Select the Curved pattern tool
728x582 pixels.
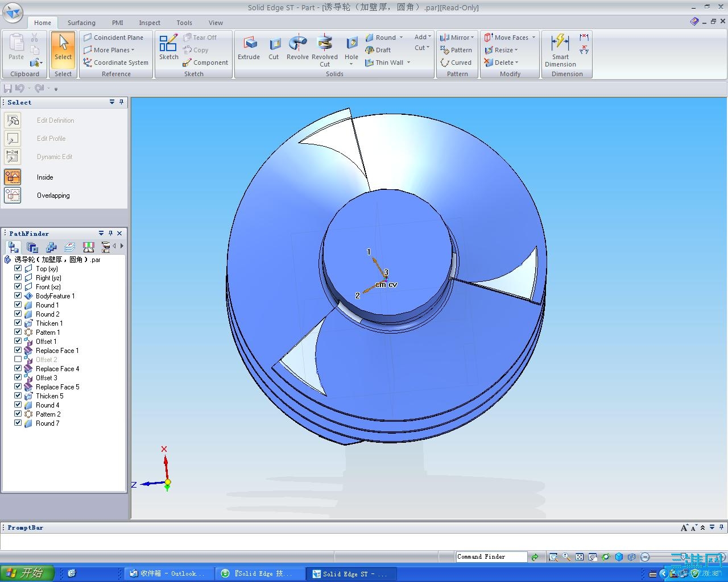[456, 63]
